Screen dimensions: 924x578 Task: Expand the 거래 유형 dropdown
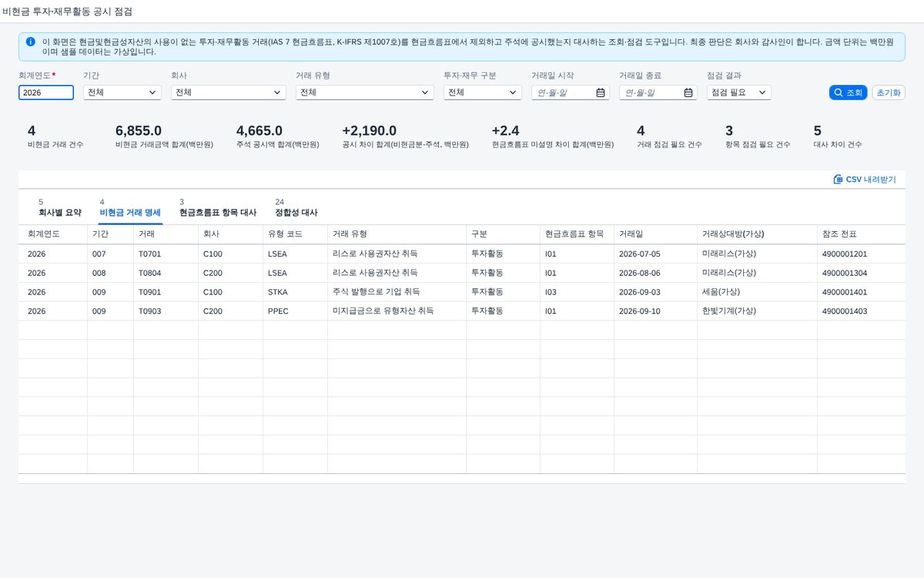pyautogui.click(x=365, y=92)
